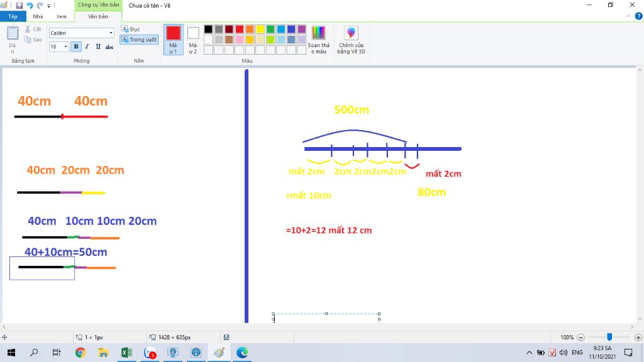Undo the last action

(x=30, y=5)
